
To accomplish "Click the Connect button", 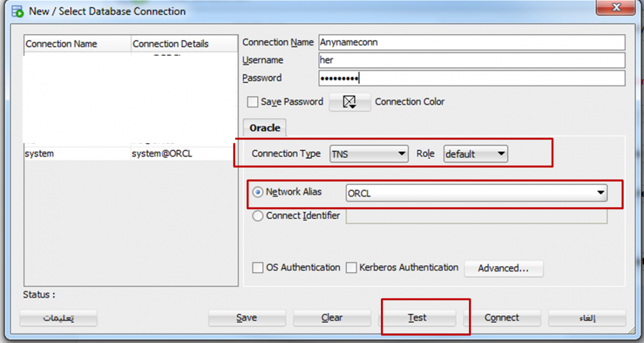I will [501, 318].
